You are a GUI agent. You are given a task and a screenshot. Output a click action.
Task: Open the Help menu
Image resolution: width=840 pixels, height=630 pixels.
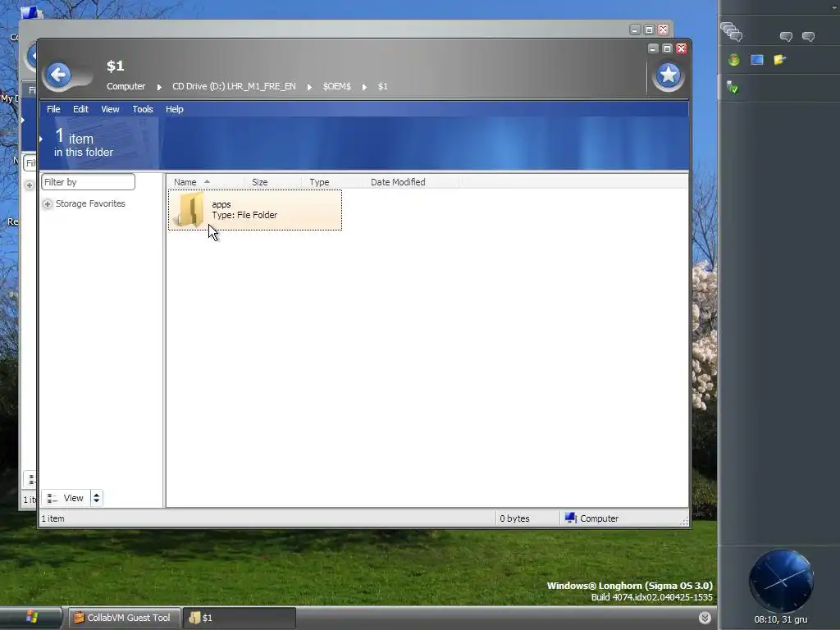click(175, 109)
